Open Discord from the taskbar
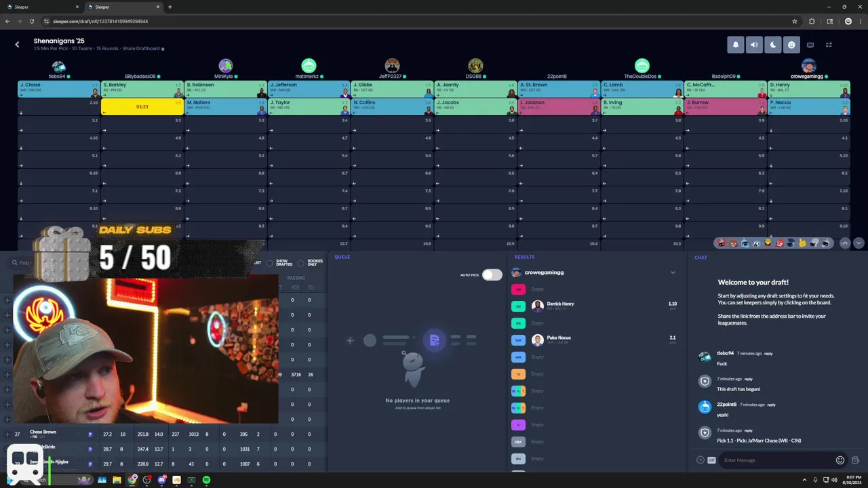 click(x=162, y=480)
